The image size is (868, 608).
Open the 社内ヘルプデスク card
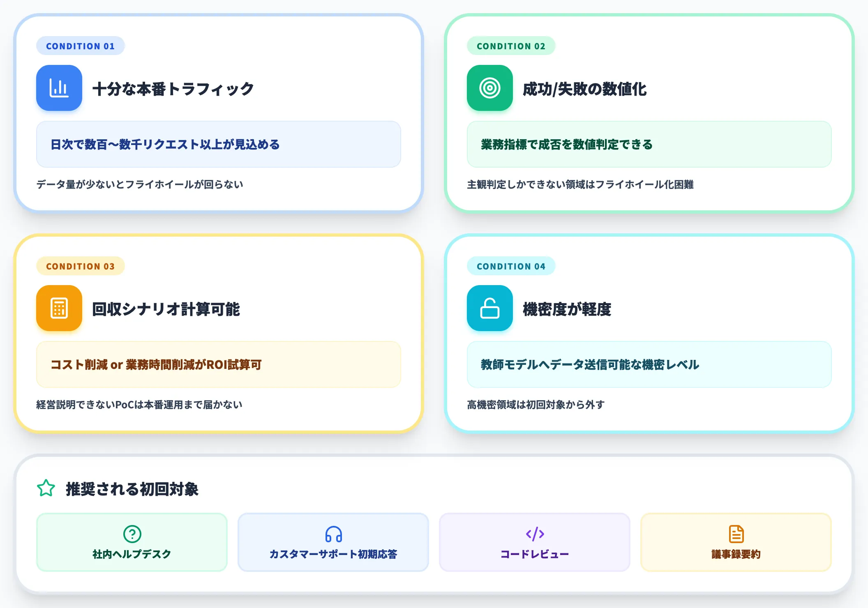coord(132,542)
